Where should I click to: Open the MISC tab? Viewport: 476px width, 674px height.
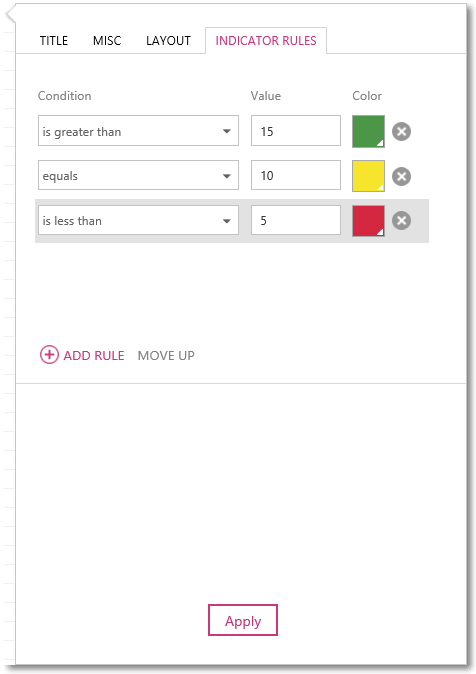click(x=107, y=41)
